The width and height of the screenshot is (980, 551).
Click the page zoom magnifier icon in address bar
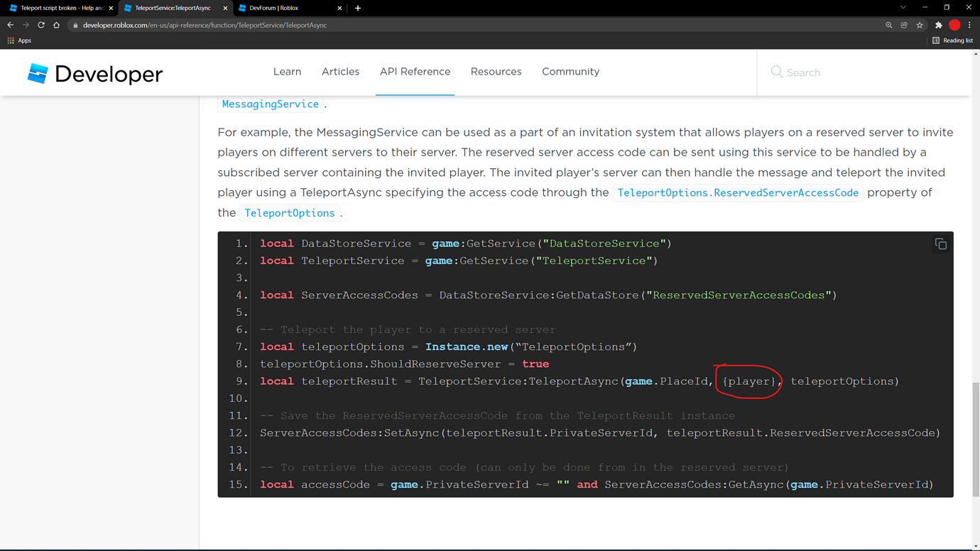click(888, 25)
